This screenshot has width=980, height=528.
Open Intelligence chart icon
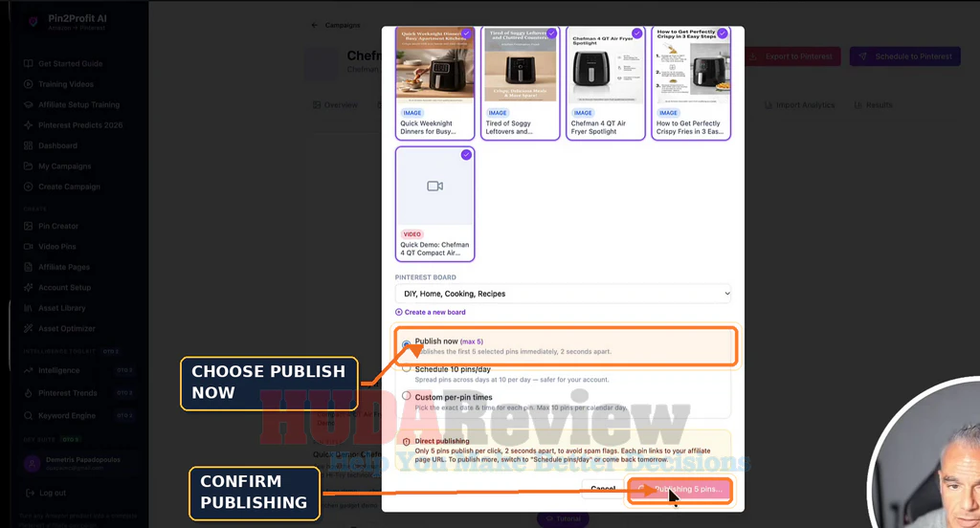pyautogui.click(x=28, y=370)
